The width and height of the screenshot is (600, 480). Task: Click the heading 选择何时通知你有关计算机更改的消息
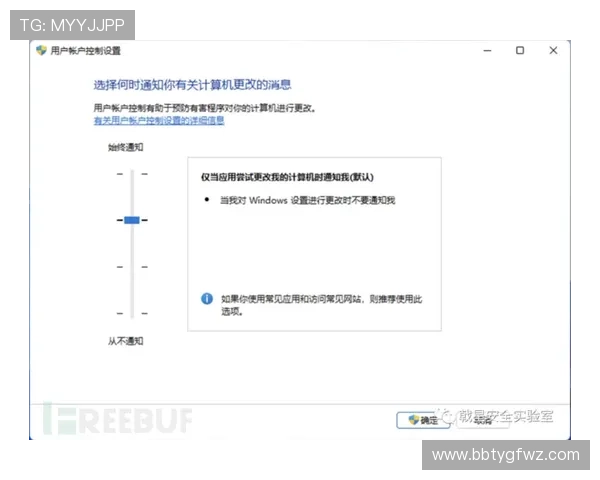click(x=192, y=85)
